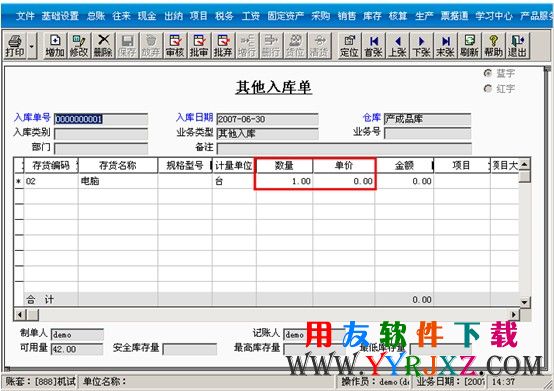The height and width of the screenshot is (391, 554).
Task: Go to previous record with 上张
Action: click(397, 46)
